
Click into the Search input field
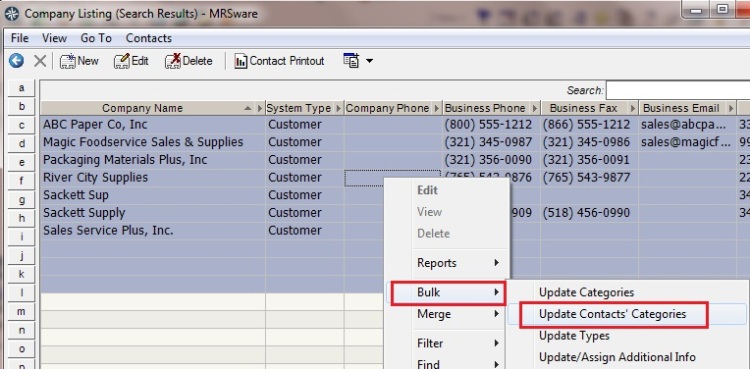pyautogui.click(x=678, y=90)
